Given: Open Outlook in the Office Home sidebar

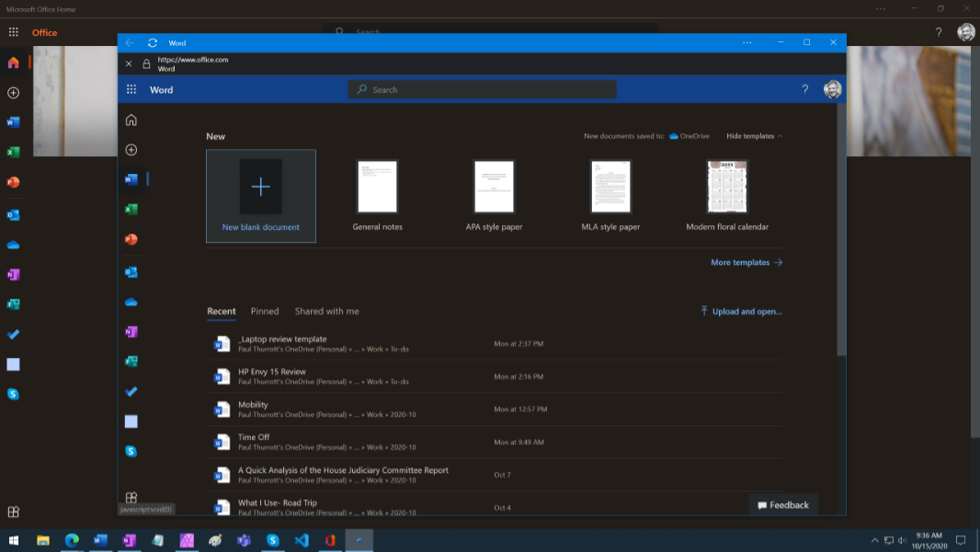Looking at the screenshot, I should pyautogui.click(x=13, y=215).
